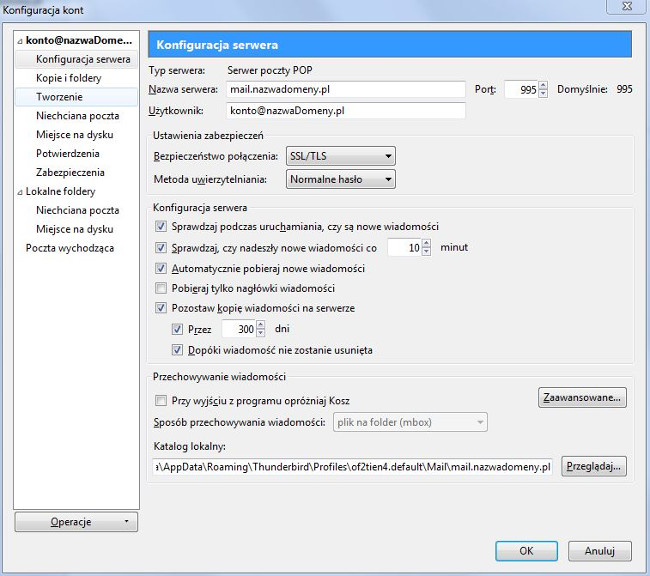
Task: Select Konfiguracja serwera in the sidebar
Action: tap(76, 59)
